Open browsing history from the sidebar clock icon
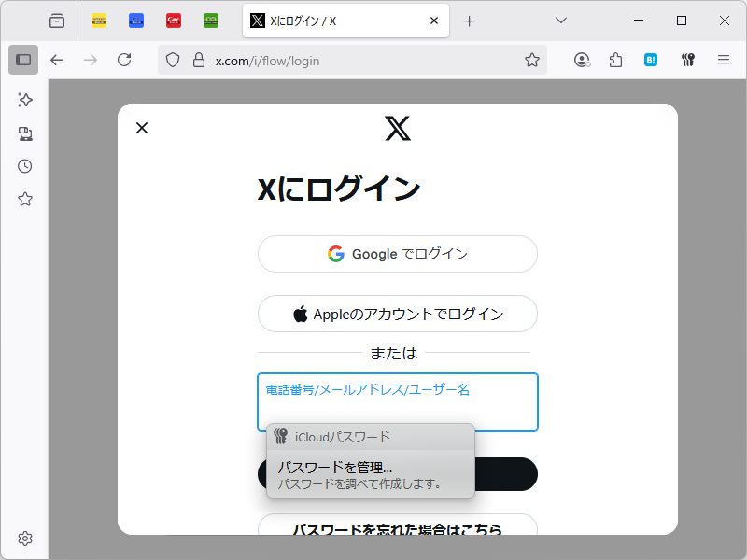The image size is (747, 560). coord(24,166)
